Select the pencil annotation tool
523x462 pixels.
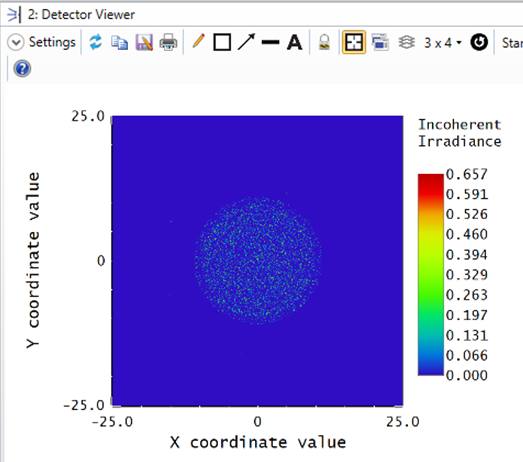pyautogui.click(x=198, y=42)
